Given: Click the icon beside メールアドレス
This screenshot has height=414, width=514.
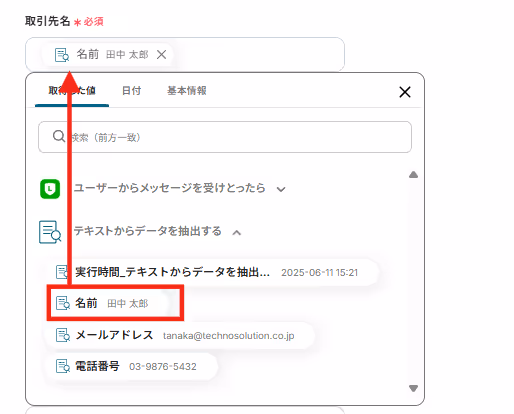Looking at the screenshot, I should [63, 335].
